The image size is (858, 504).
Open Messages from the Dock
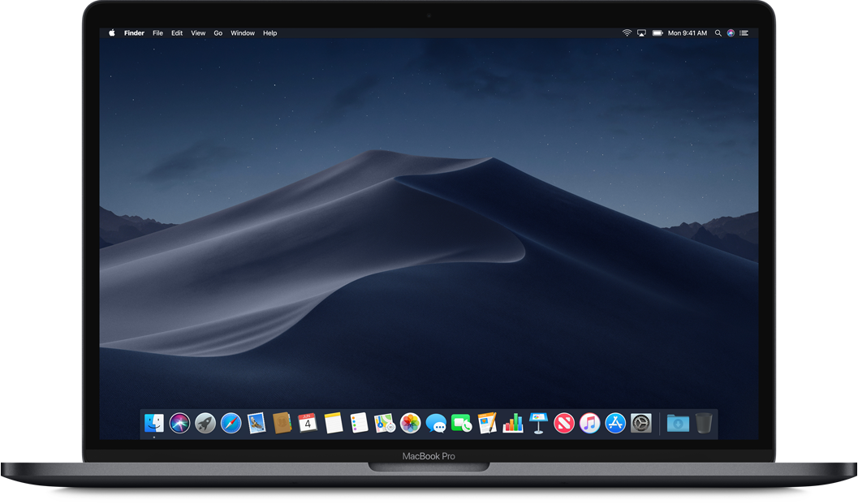point(436,423)
